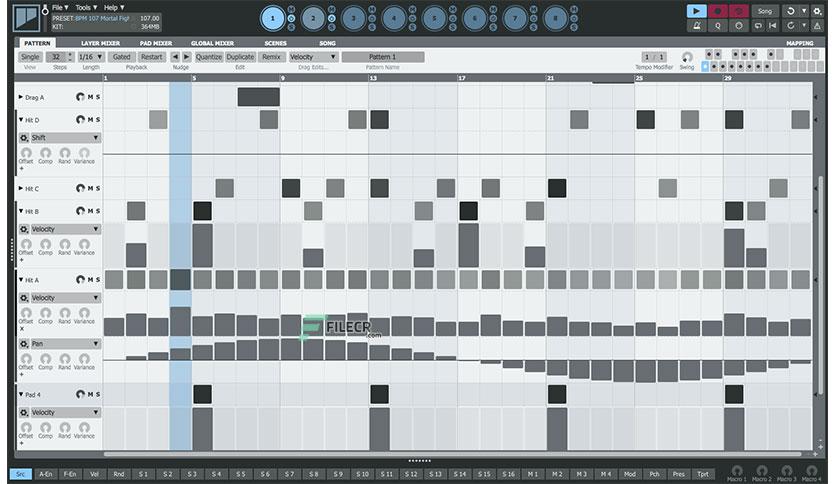Click the Gated playback button

(x=121, y=57)
